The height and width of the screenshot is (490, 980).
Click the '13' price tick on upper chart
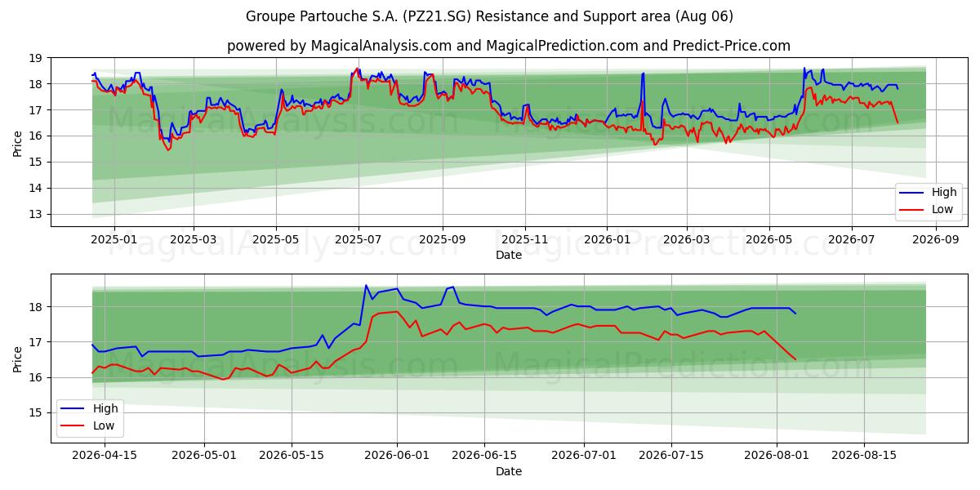36,214
